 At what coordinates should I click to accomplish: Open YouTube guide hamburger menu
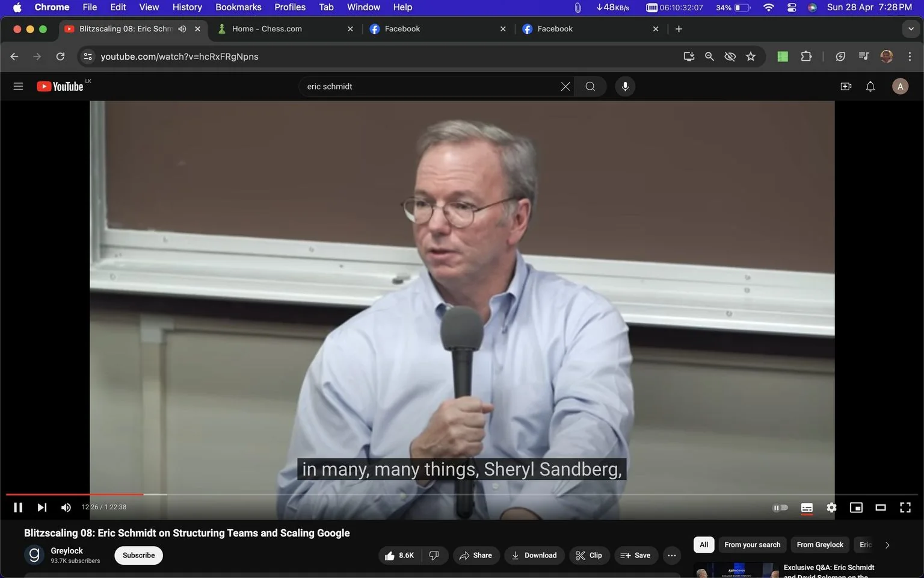[18, 86]
